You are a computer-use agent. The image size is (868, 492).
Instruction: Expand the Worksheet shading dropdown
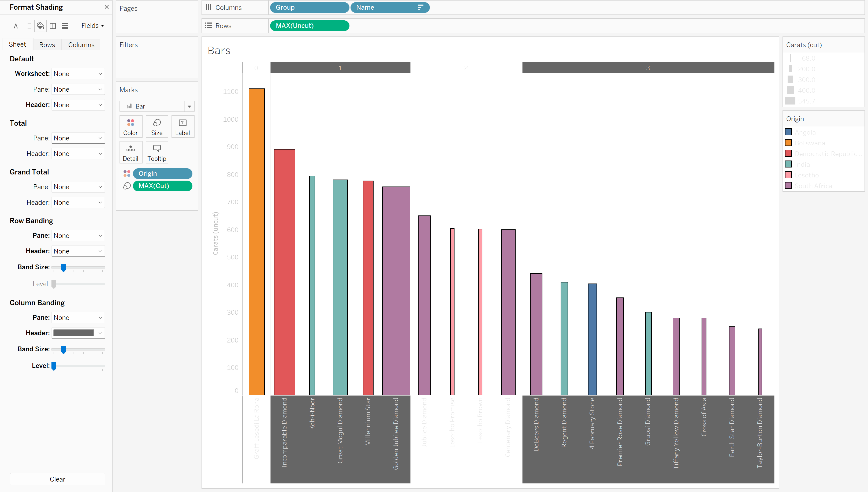coord(78,74)
